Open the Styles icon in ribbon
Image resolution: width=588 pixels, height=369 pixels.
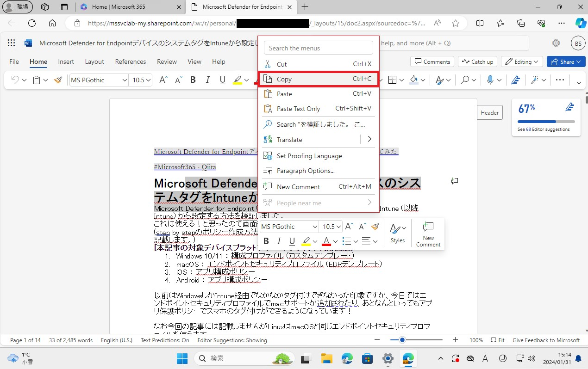tap(440, 80)
